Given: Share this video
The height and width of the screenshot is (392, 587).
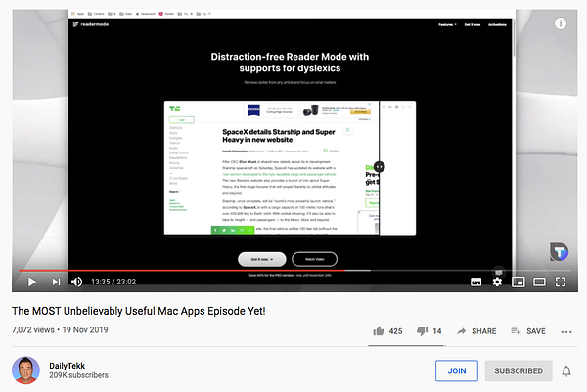Looking at the screenshot, I should 476,331.
